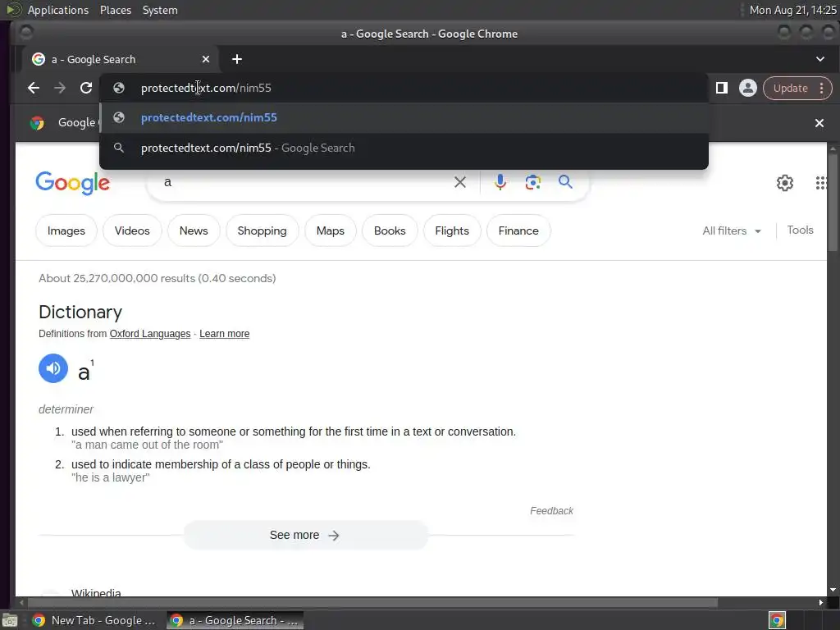Filter results by Images
The image size is (840, 630).
pyautogui.click(x=66, y=231)
